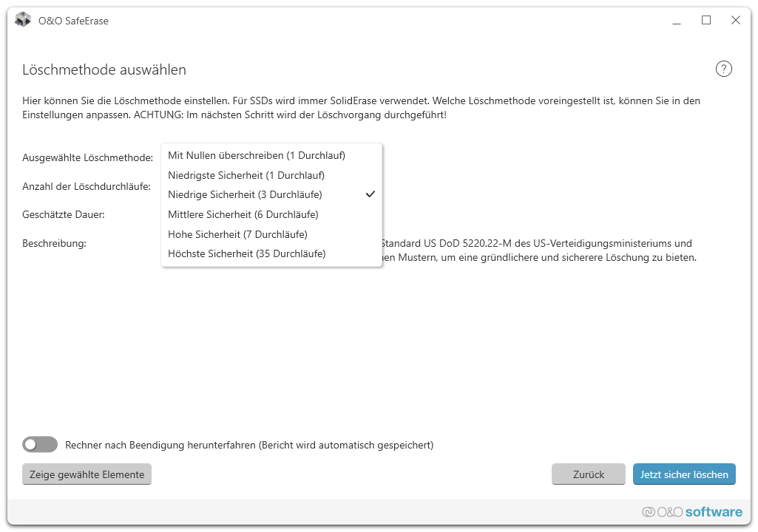Click the 'Rechner nach Beendigung herunterfahren' label
758x532 pixels.
249,445
